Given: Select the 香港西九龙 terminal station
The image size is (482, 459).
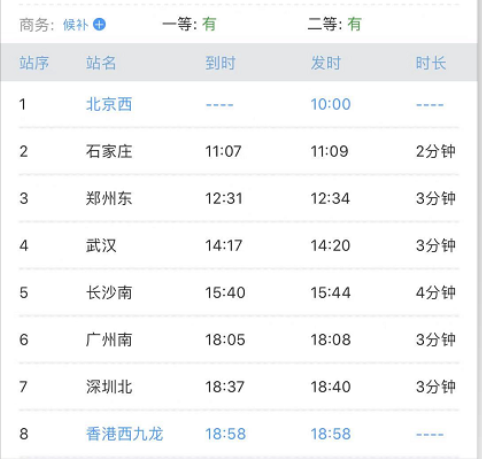Looking at the screenshot, I should click(125, 434).
